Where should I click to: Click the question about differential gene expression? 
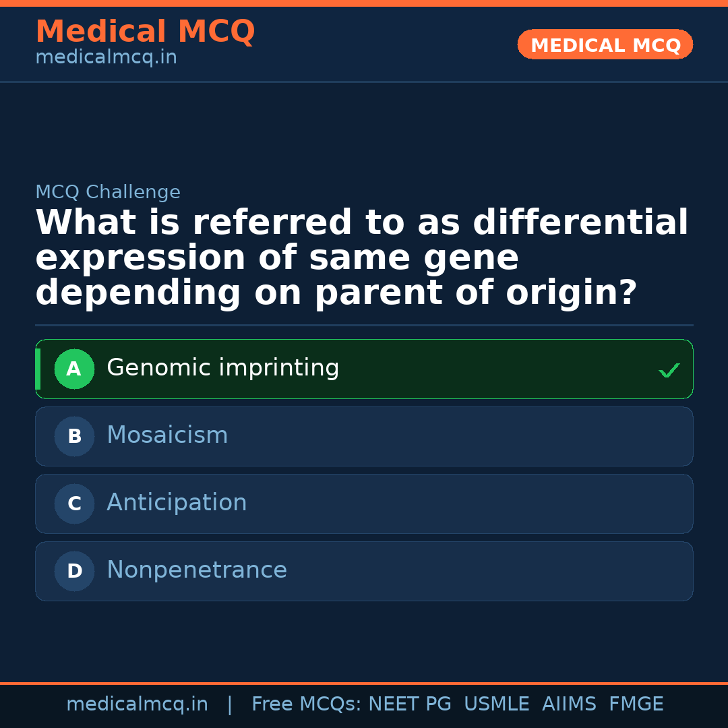point(361,258)
